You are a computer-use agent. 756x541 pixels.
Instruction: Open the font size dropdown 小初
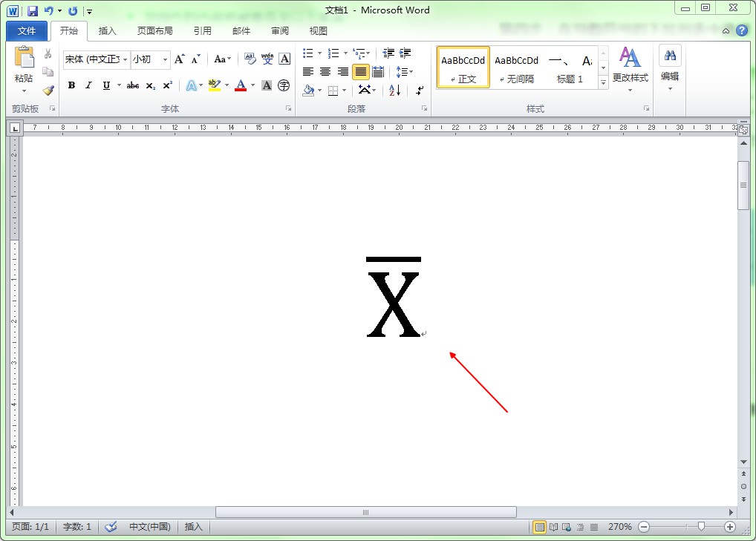(x=165, y=59)
